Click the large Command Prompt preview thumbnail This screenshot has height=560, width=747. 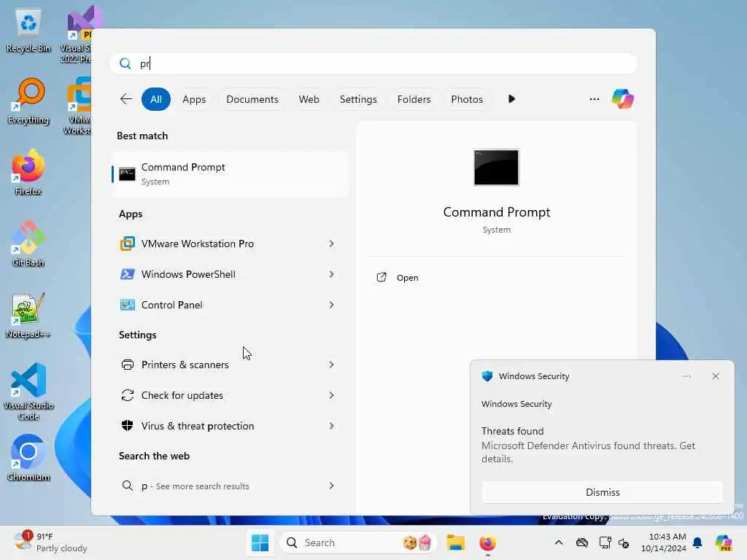tap(496, 168)
